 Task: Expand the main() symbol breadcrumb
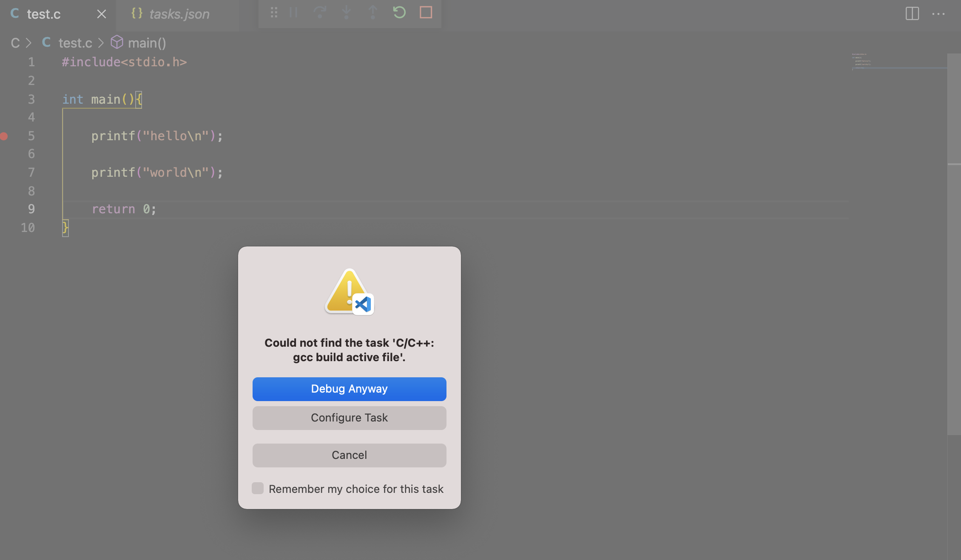[147, 43]
